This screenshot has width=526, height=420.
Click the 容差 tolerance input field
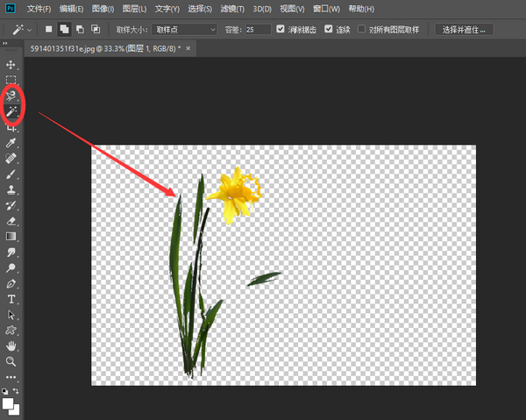pos(259,29)
